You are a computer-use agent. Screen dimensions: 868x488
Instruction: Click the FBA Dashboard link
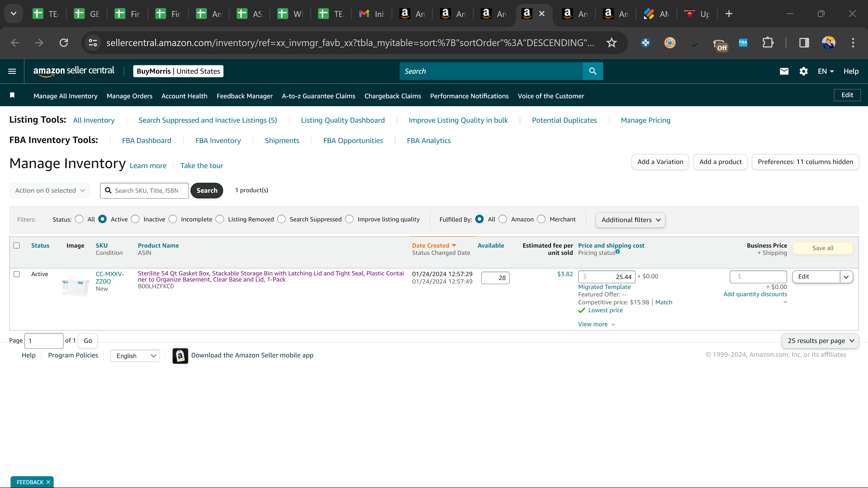[146, 141]
